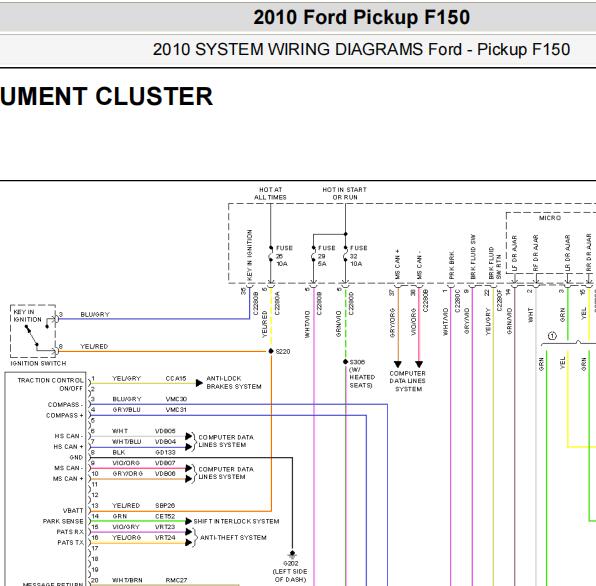The image size is (596, 586).
Task: Click the circuit code "VDB05"
Action: [x=165, y=431]
